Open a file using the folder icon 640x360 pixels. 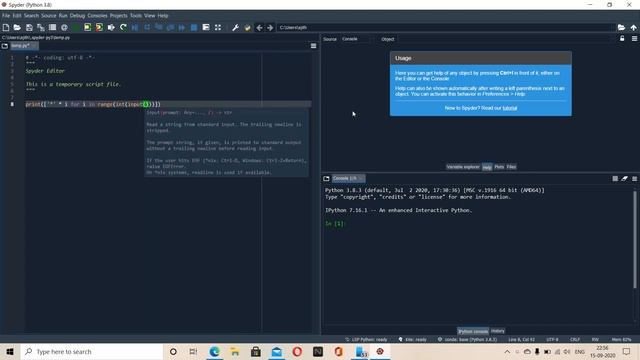point(17,27)
